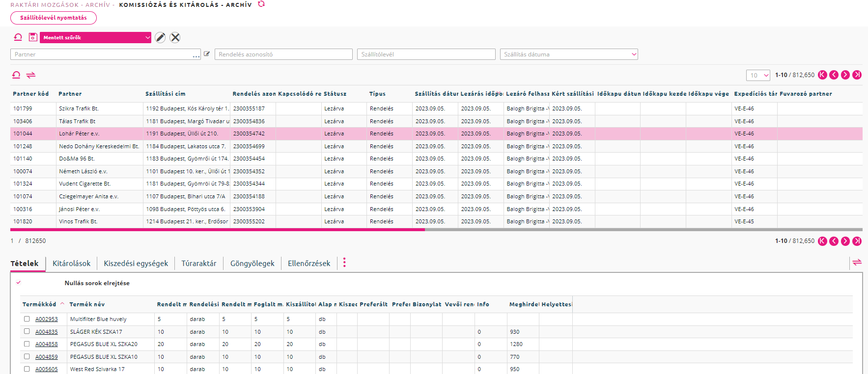Go to the first page using the bottom pager

tap(822, 241)
